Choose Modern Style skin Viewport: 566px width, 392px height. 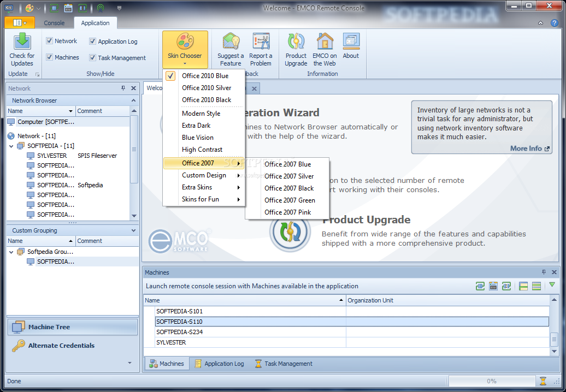coord(204,113)
